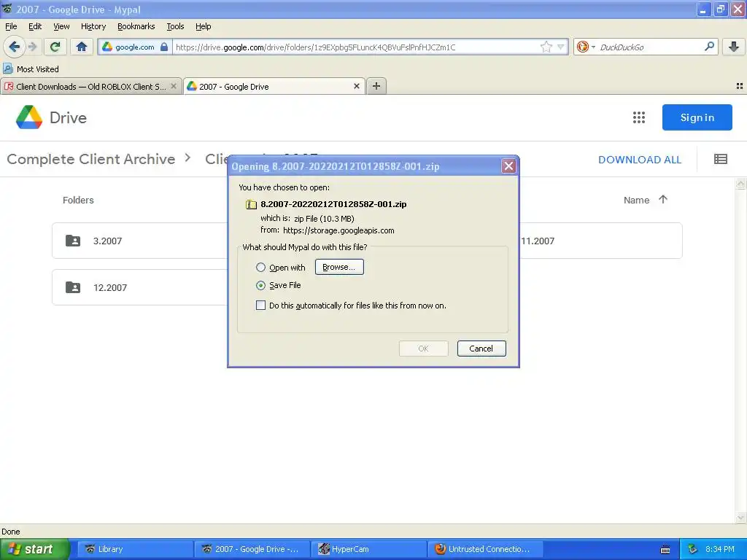Open the Google apps grid icon

point(639,117)
